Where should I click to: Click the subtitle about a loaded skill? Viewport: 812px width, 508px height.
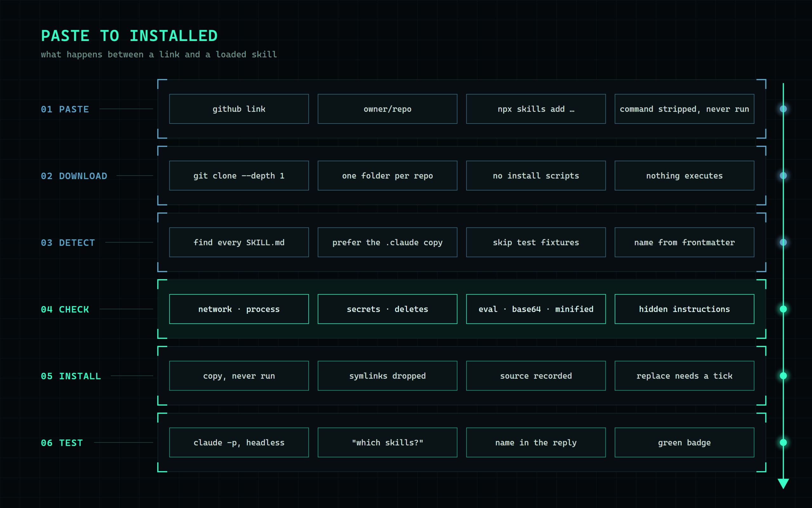(x=159, y=54)
